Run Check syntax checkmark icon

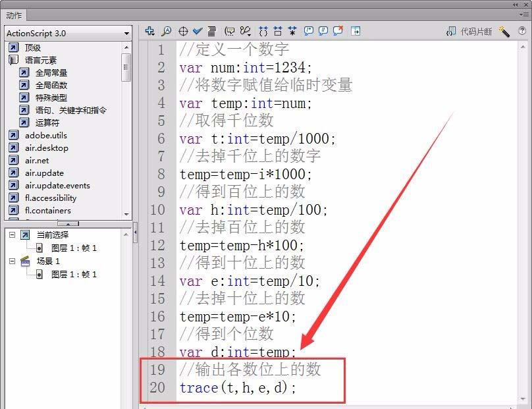(198, 31)
